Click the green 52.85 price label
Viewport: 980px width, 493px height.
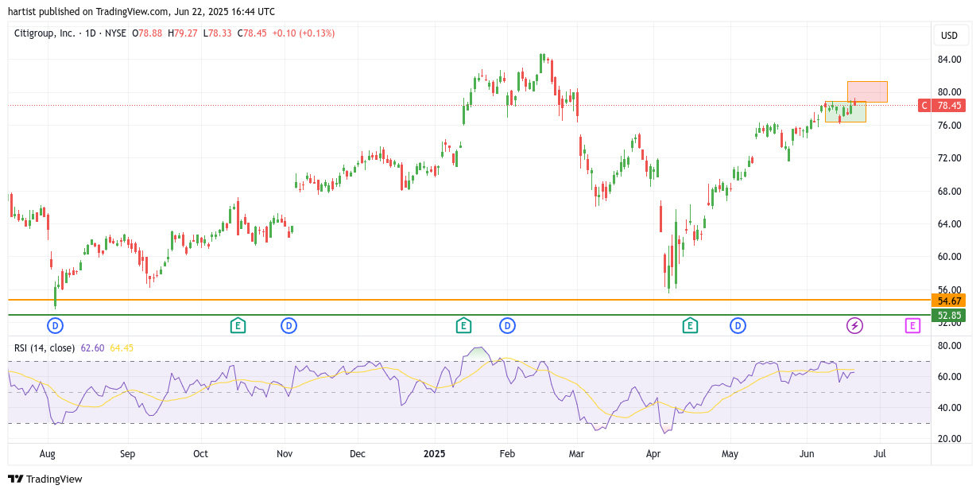click(x=949, y=316)
